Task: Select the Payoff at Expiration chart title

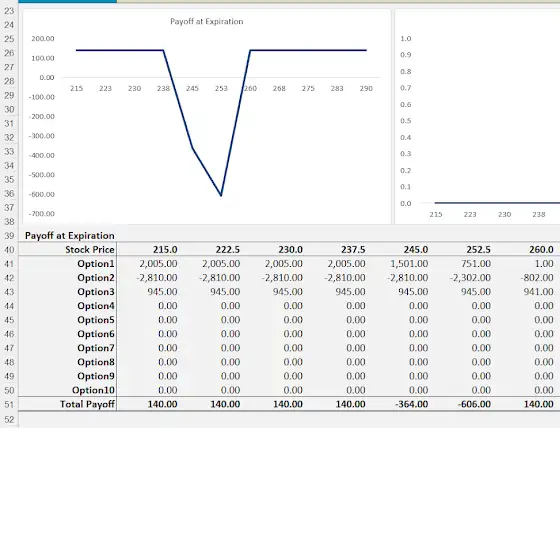Action: [206, 21]
